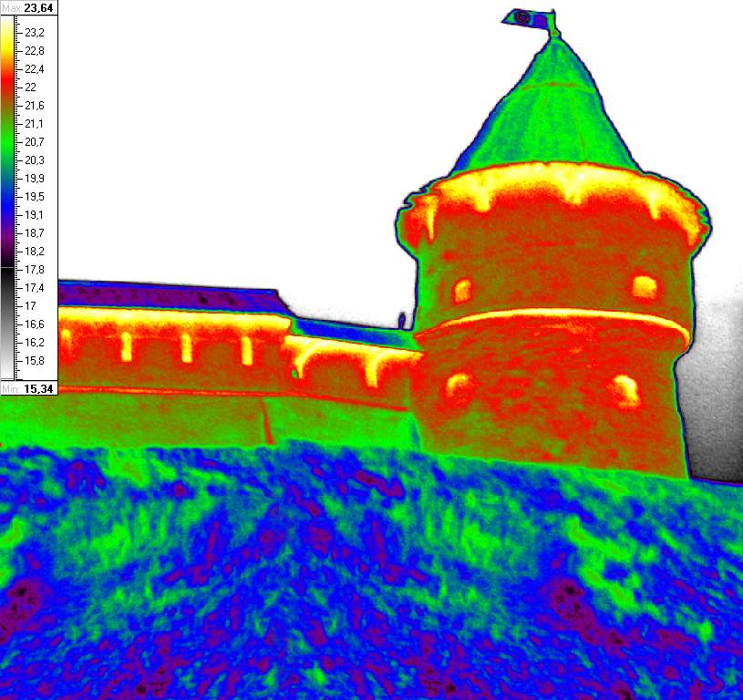The width and height of the screenshot is (743, 700).
Task: Select the 16,2 scale label
Action: pos(34,342)
